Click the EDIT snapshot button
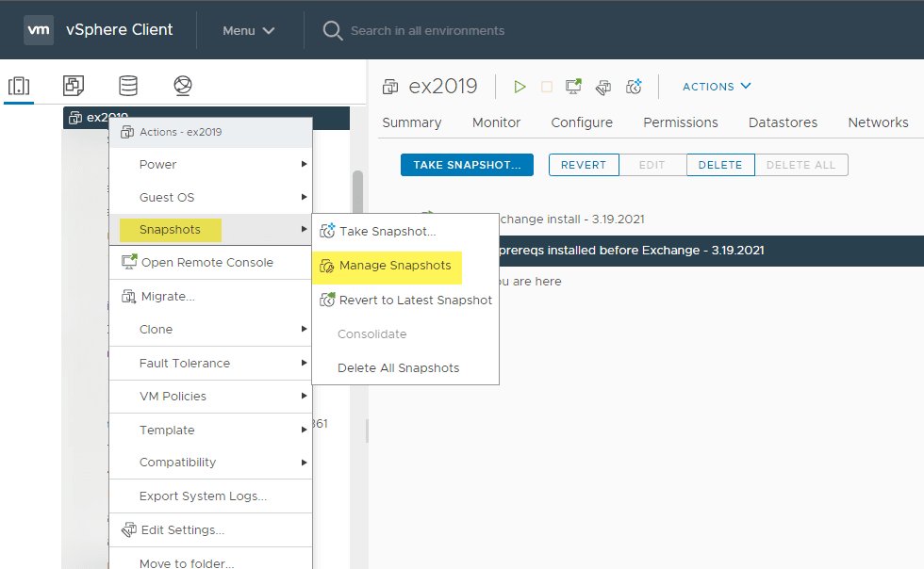This screenshot has height=569, width=924. 652,165
